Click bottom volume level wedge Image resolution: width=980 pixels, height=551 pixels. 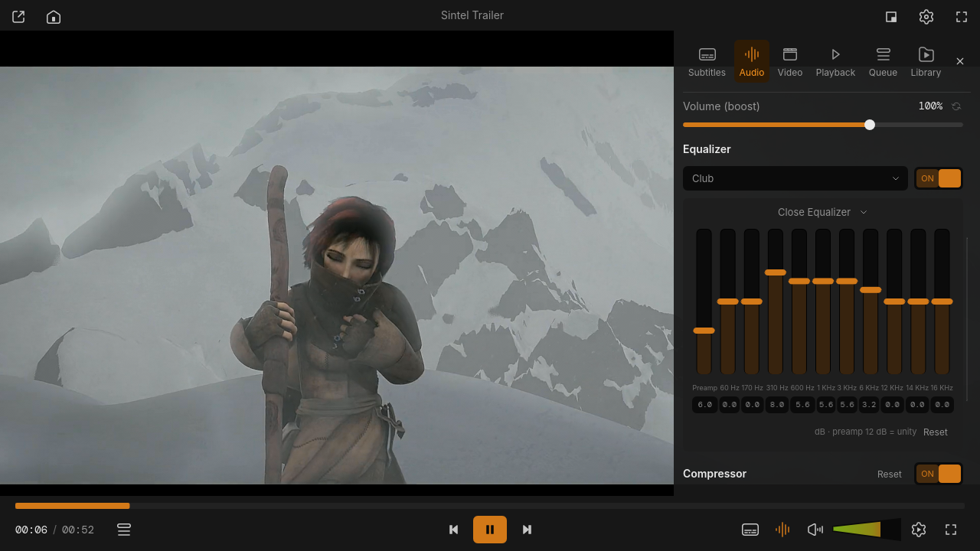pos(867,530)
